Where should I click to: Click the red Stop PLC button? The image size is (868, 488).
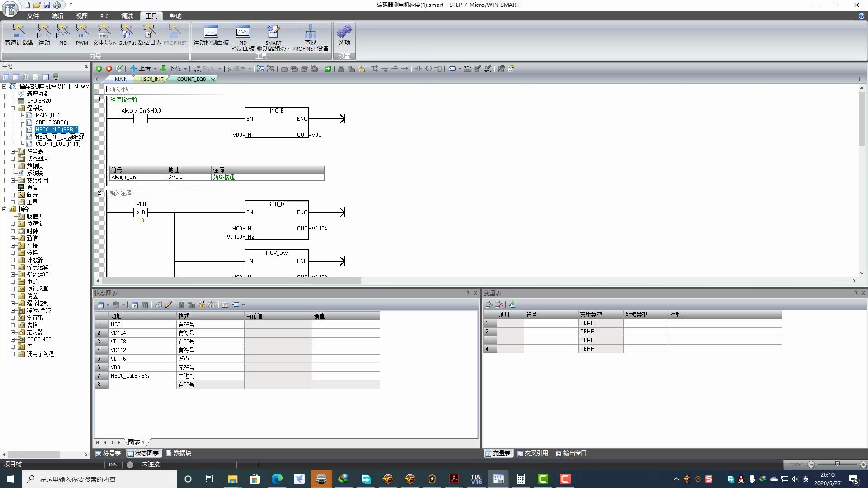point(109,69)
